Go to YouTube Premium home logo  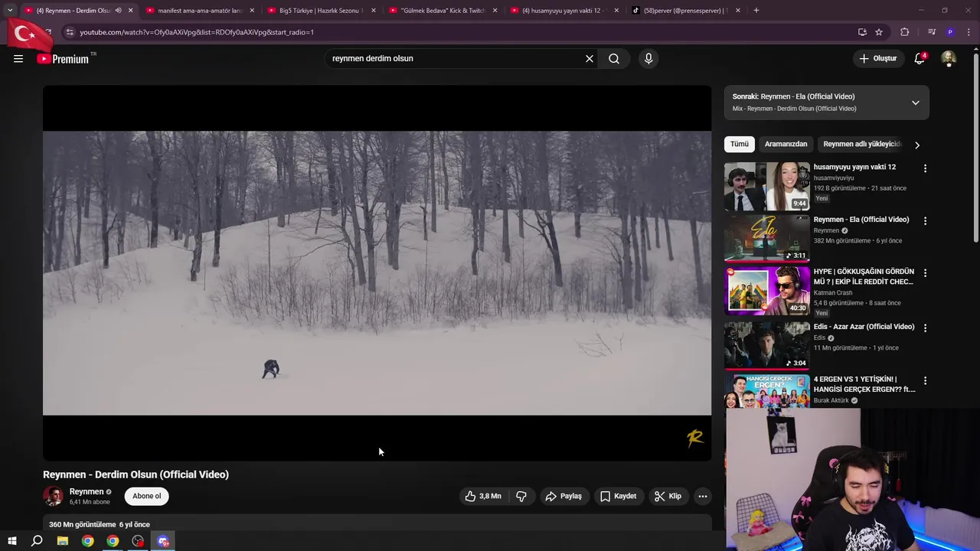tap(63, 59)
